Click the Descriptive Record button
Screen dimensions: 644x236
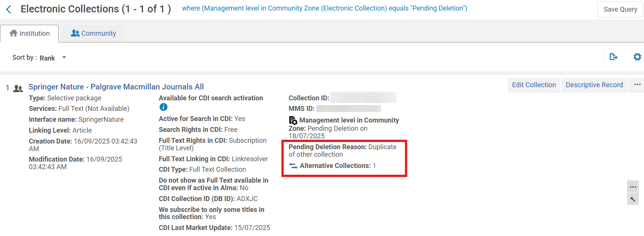click(x=594, y=85)
